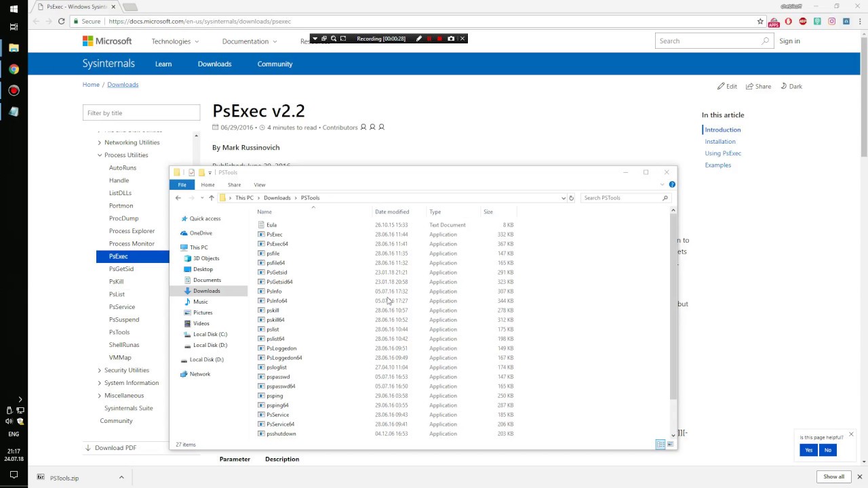The image size is (868, 488).
Task: Open File Explorer from the taskbar
Action: (14, 48)
